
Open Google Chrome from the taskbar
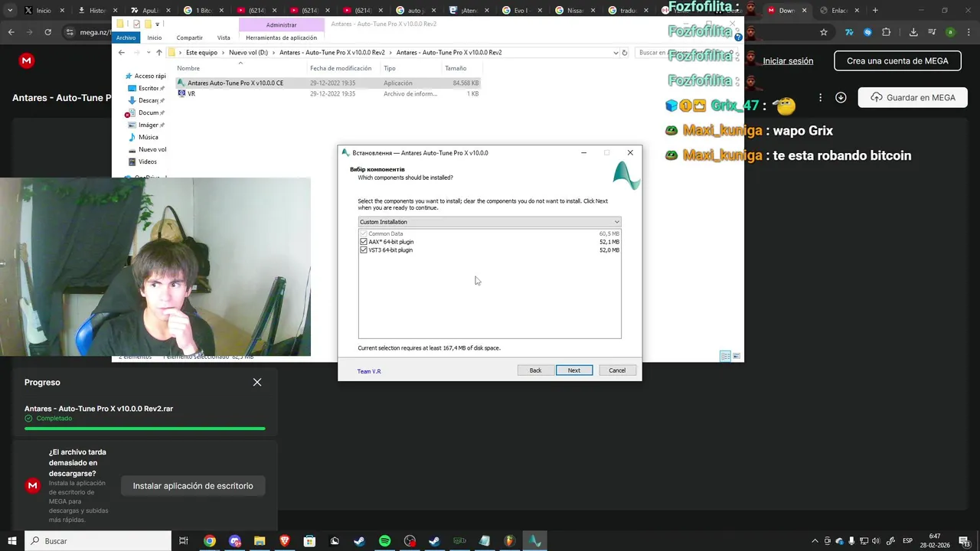pyautogui.click(x=209, y=541)
